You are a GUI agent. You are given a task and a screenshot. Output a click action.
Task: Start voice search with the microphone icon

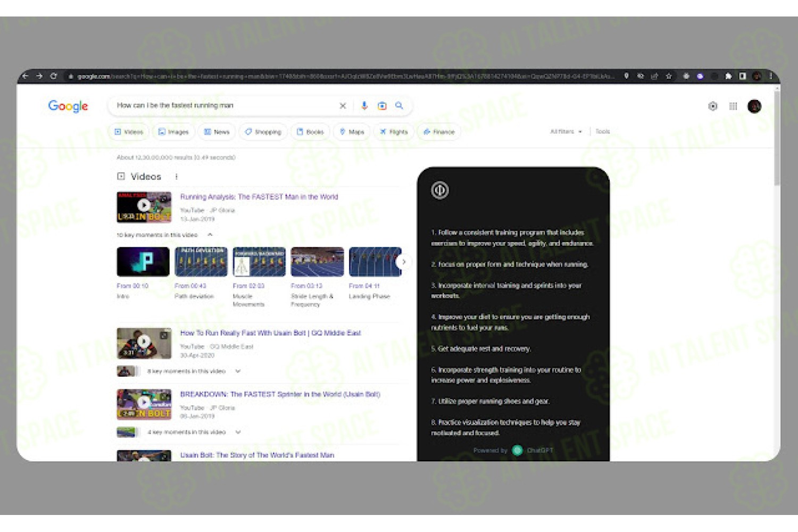[364, 106]
